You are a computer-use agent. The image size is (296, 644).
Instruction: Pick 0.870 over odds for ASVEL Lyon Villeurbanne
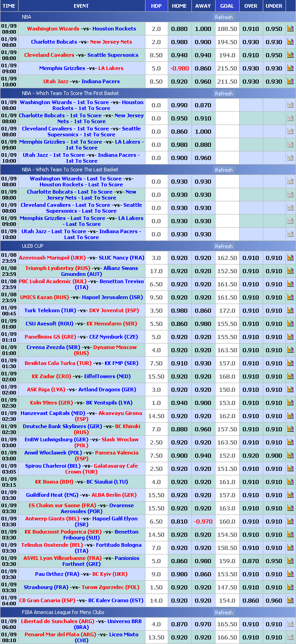[251, 561]
